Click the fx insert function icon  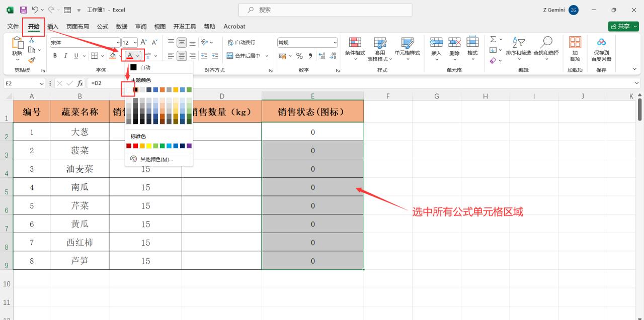(80, 83)
